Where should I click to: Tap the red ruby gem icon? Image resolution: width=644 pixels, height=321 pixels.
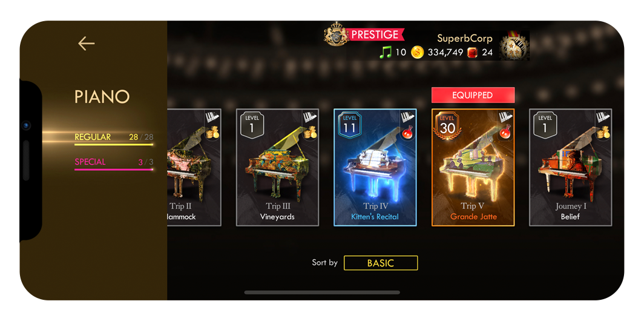pos(472,53)
